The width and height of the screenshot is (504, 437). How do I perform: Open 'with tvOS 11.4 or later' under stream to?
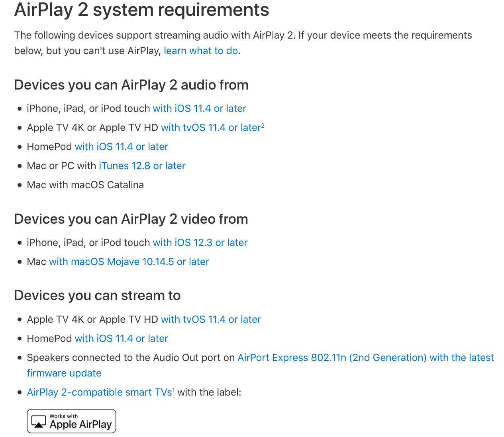point(211,320)
